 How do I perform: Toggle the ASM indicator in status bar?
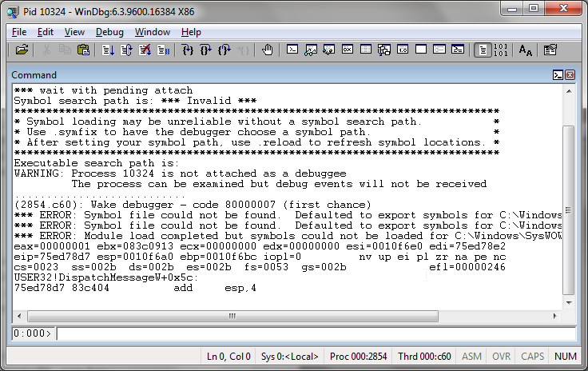point(472,357)
